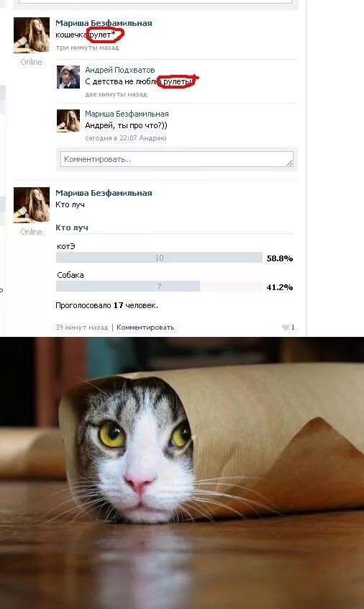Click the 'три минуты назад' timestamp

87,48
